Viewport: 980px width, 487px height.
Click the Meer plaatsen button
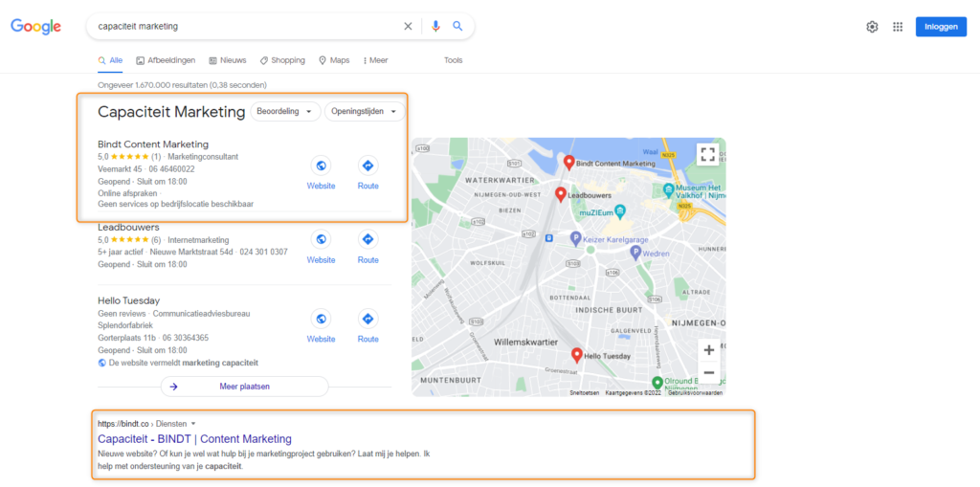pyautogui.click(x=244, y=387)
